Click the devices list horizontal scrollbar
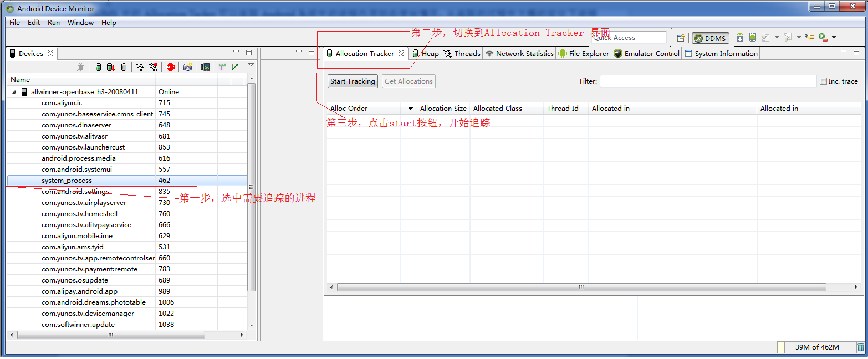 pos(111,335)
